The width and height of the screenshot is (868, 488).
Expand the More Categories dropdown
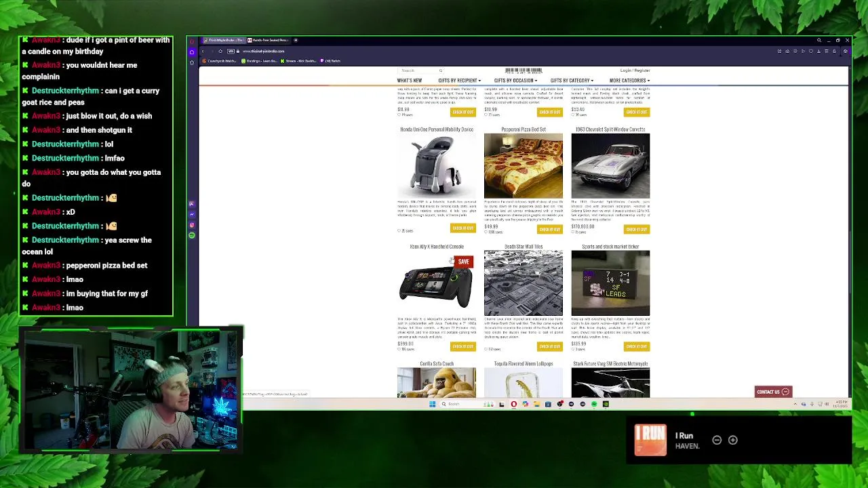629,81
